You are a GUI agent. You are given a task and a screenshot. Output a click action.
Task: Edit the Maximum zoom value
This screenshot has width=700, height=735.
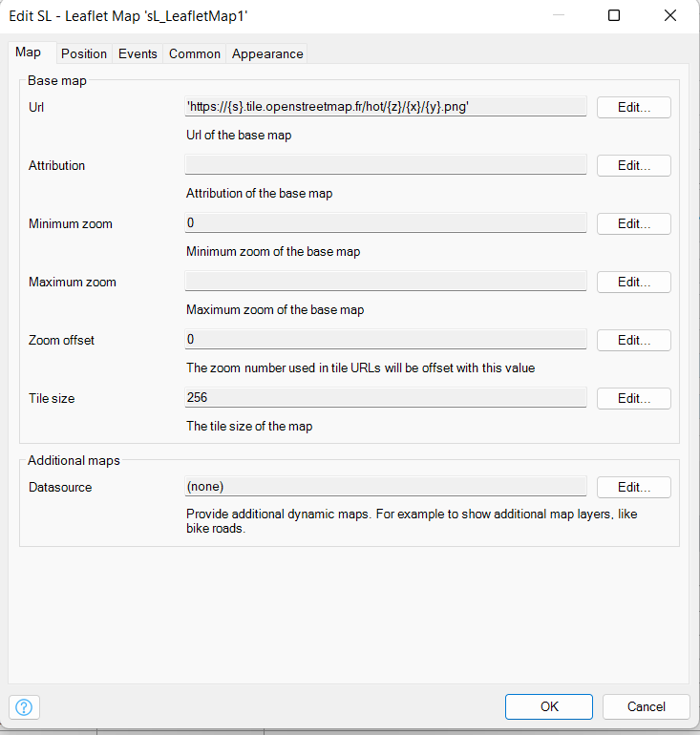[634, 282]
